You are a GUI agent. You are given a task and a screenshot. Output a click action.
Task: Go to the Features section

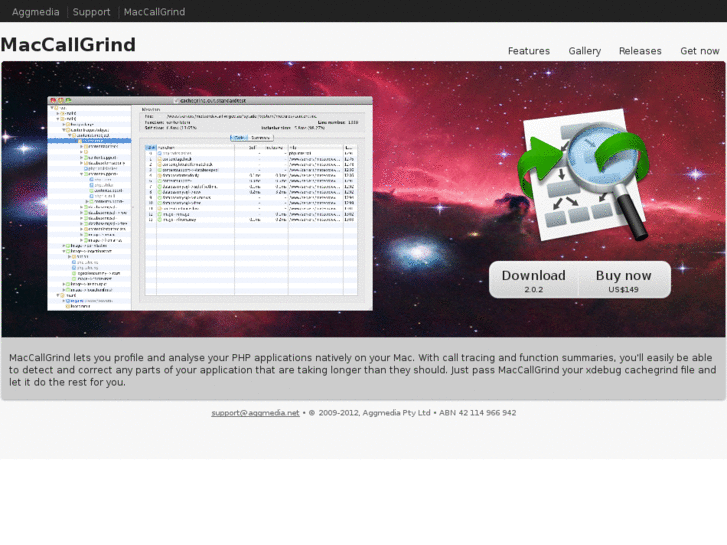pyautogui.click(x=529, y=51)
